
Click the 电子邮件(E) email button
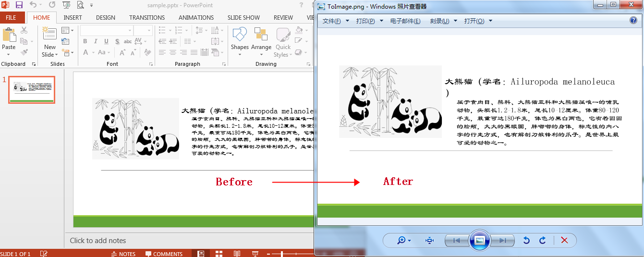pos(405,21)
